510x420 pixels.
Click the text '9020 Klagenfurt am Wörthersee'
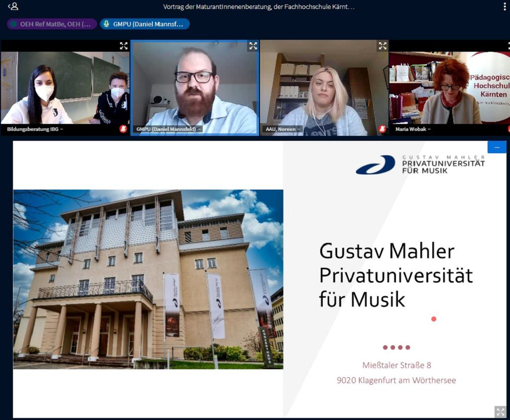(396, 380)
